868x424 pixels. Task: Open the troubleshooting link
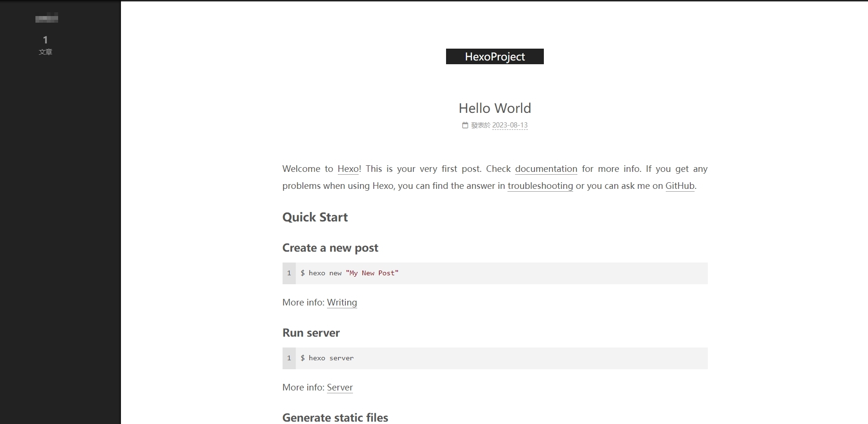(x=540, y=186)
